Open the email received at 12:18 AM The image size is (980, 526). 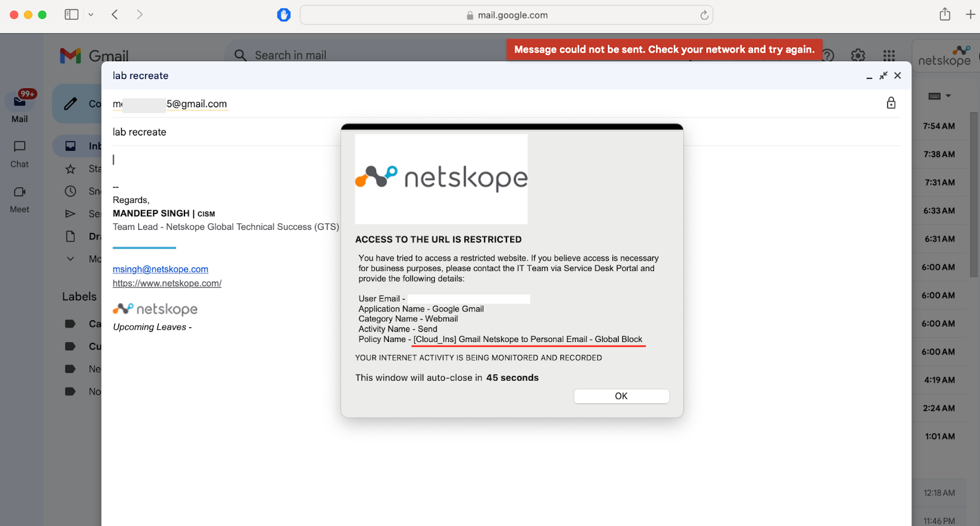point(939,493)
